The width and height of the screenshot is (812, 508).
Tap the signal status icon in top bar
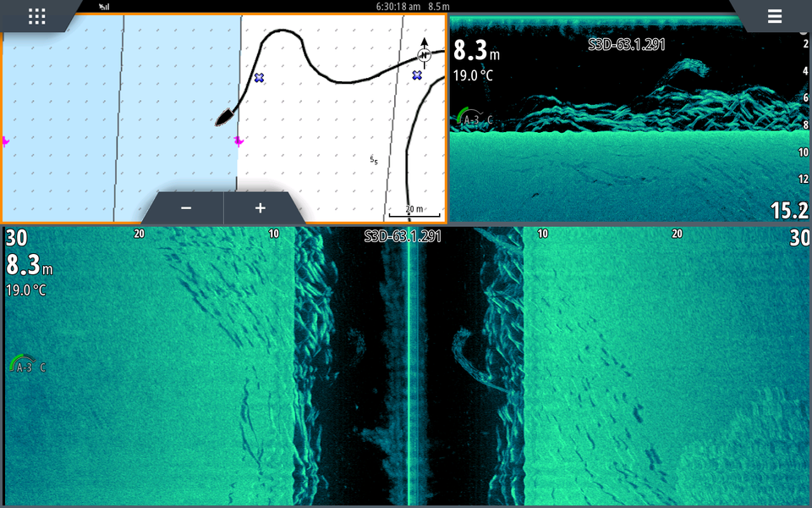103,7
